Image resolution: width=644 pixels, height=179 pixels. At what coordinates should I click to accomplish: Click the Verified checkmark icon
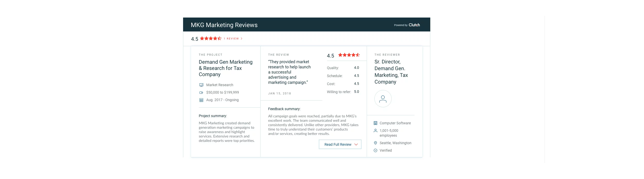(x=375, y=151)
